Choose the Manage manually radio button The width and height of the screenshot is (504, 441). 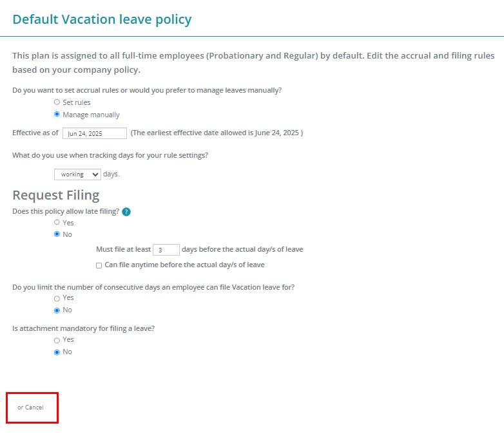(57, 114)
